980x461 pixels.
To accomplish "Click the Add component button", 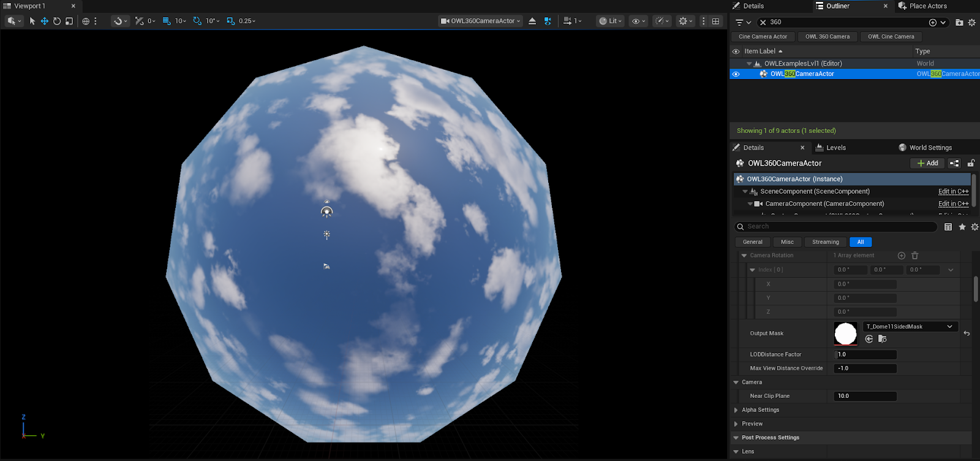I will pos(927,164).
